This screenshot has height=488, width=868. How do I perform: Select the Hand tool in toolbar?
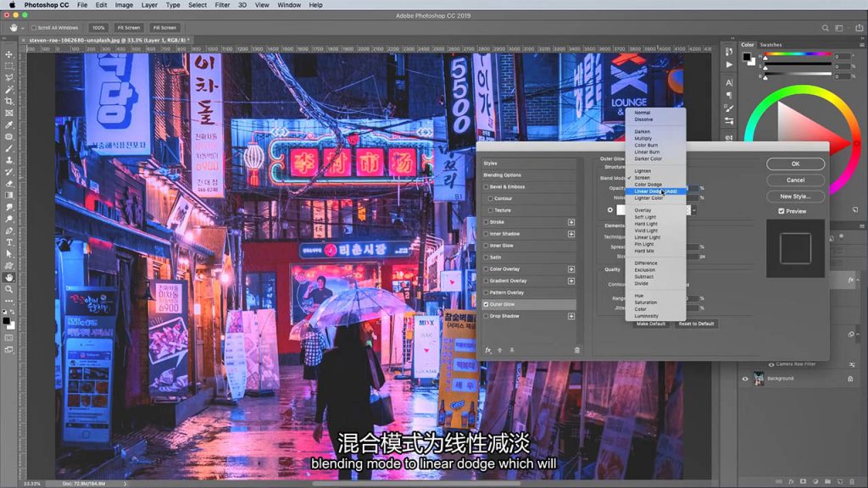(8, 277)
